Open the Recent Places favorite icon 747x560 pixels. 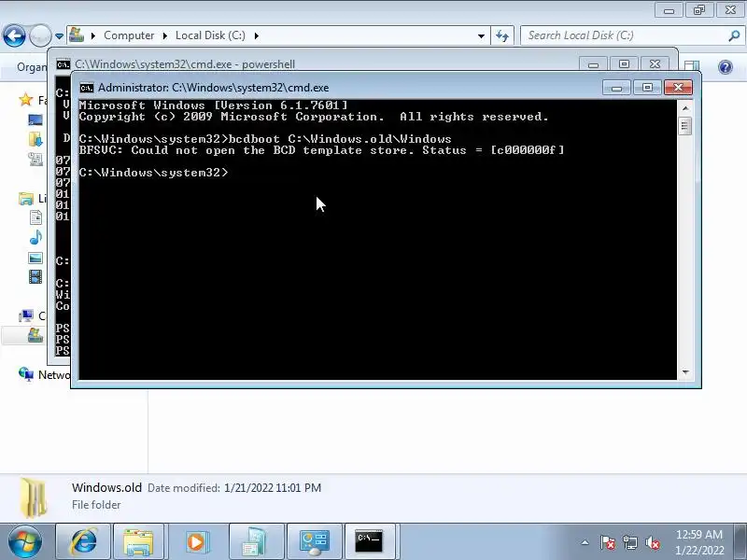pos(35,159)
